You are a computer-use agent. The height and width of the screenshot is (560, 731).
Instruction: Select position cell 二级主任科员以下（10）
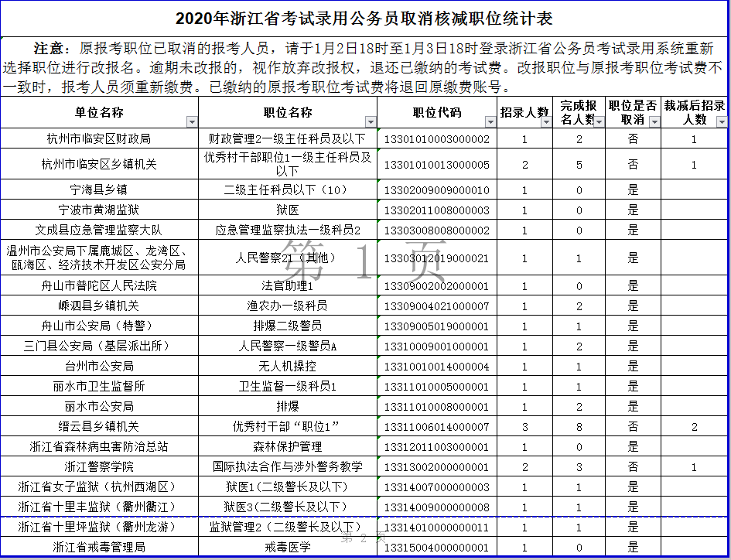[x=288, y=190]
